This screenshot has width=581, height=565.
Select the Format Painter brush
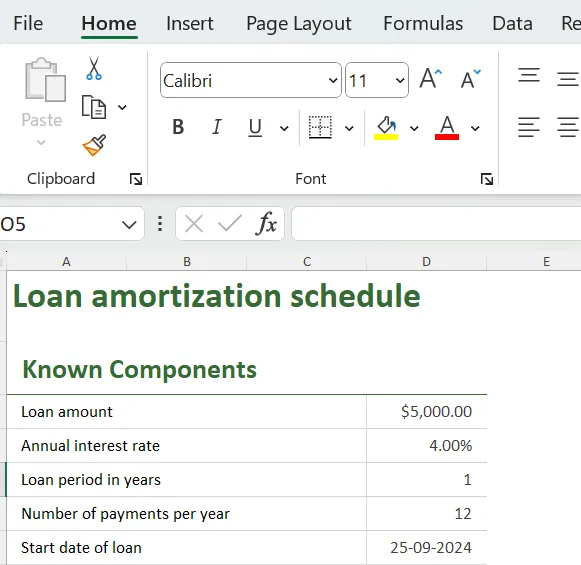94,145
